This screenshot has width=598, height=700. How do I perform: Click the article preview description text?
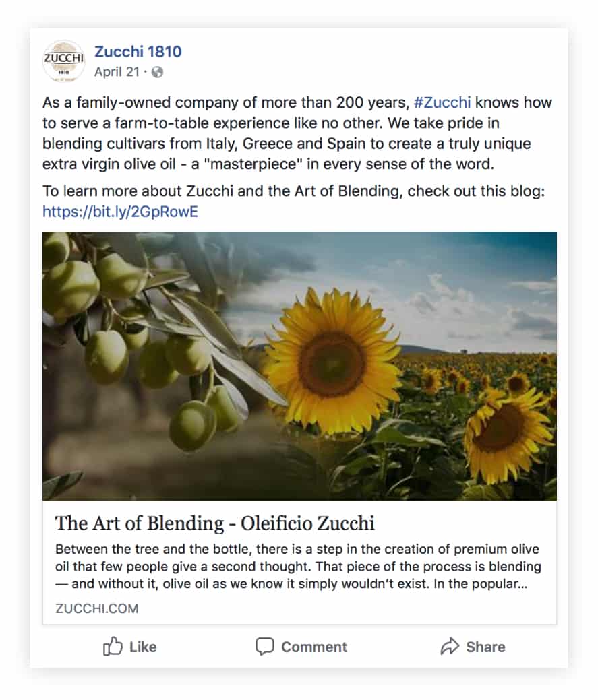click(x=297, y=566)
